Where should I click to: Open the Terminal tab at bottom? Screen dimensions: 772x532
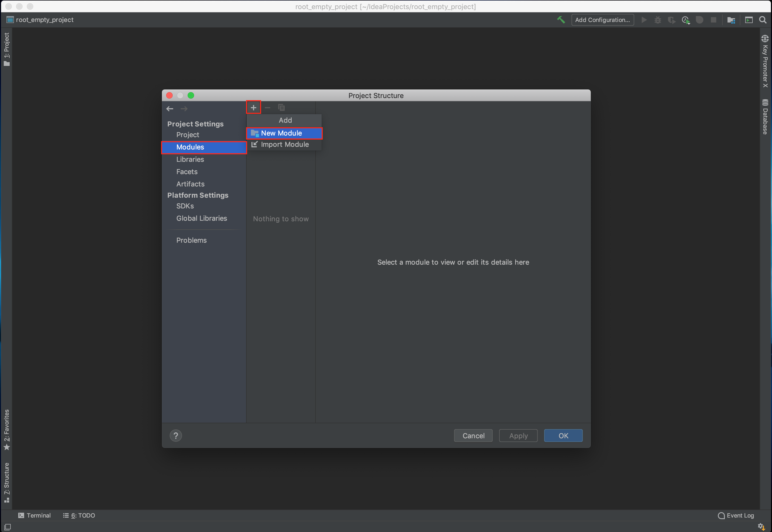tap(35, 515)
